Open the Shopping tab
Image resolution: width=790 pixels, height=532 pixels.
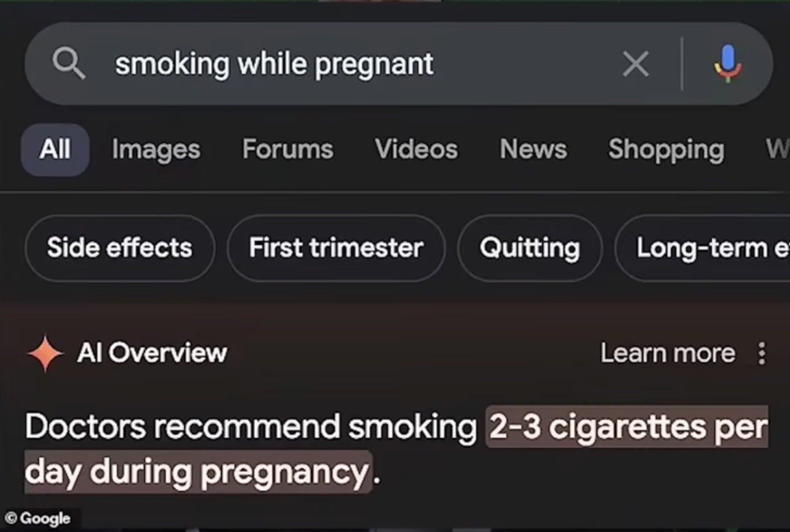click(666, 149)
